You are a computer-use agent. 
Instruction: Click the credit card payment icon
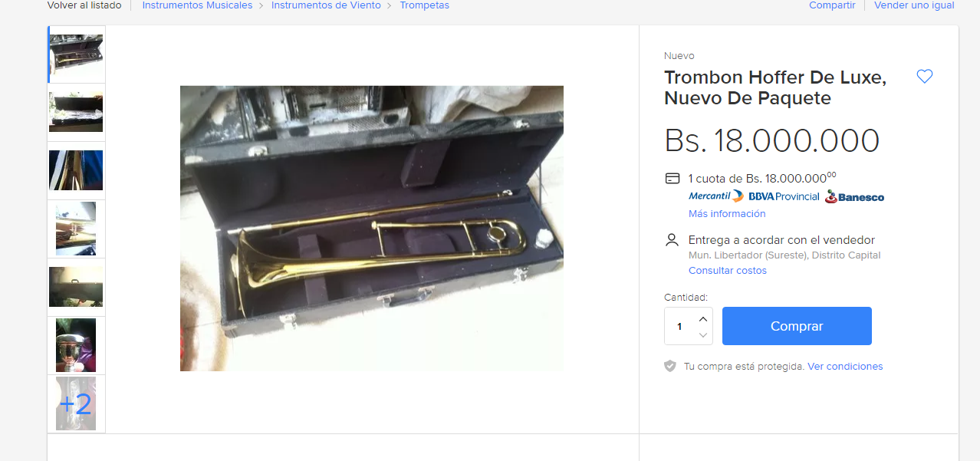point(673,179)
